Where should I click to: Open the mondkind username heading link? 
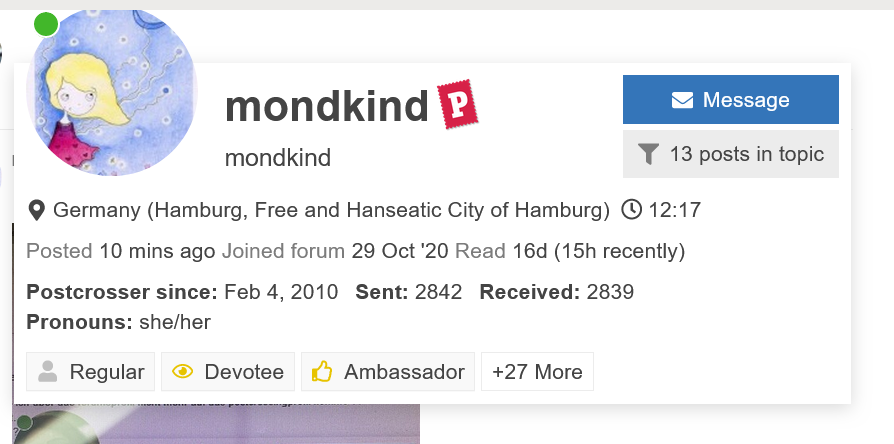click(x=327, y=106)
